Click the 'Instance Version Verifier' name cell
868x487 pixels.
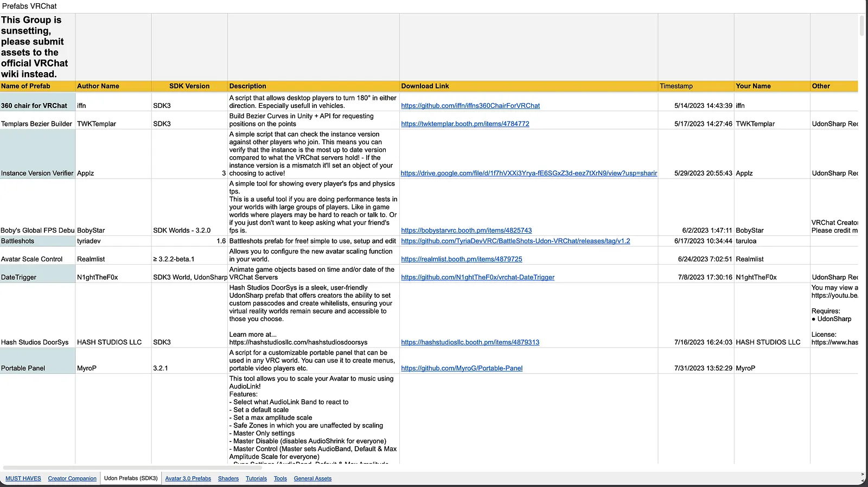(37, 154)
